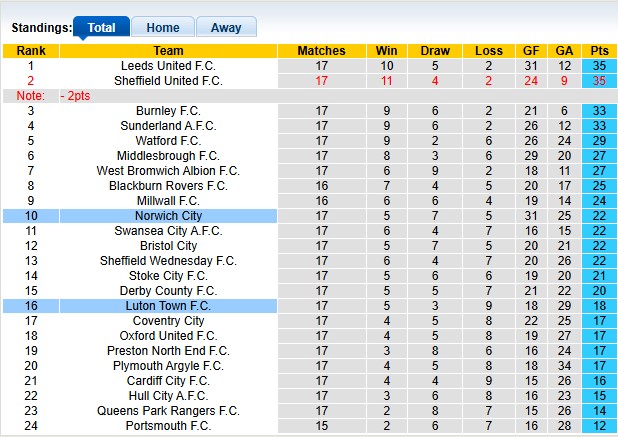Open the Home standings tab
The height and width of the screenshot is (437, 618).
162,28
